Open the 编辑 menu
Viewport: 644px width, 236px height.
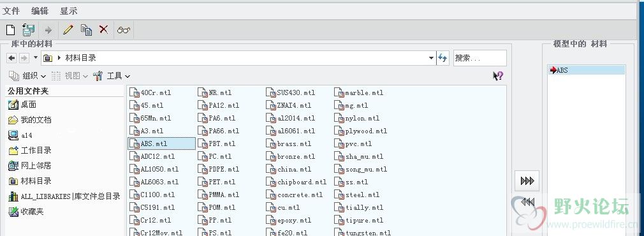point(40,11)
